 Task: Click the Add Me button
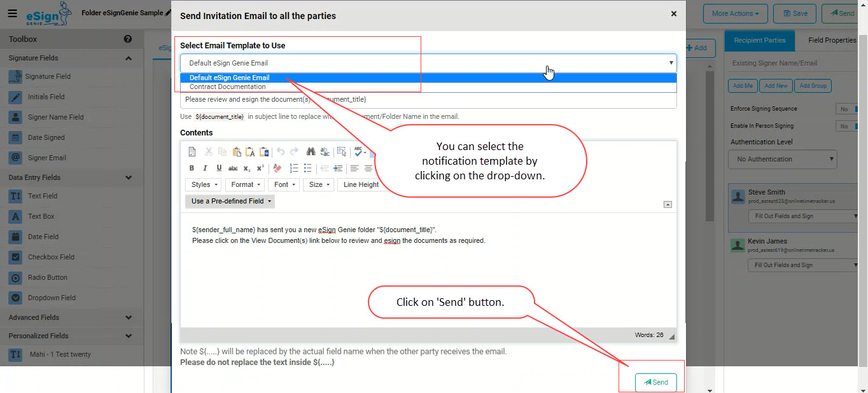[743, 86]
